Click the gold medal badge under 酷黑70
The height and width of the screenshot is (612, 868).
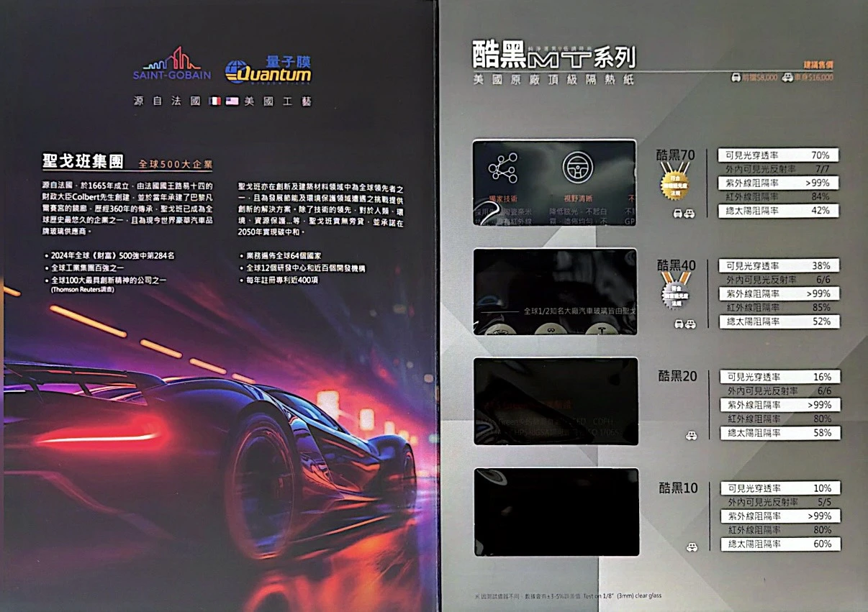[675, 183]
